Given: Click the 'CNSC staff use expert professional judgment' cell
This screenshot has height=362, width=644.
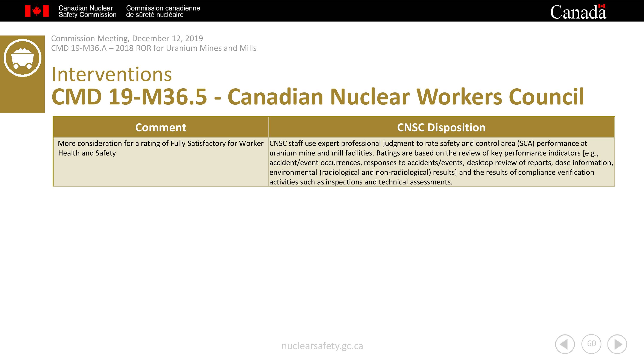Looking at the screenshot, I should [x=441, y=162].
